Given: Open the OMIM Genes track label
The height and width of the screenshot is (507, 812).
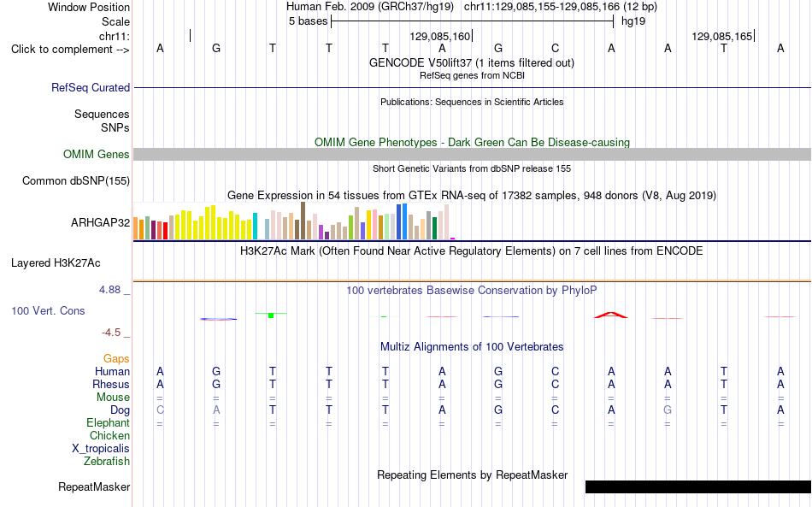Looking at the screenshot, I should tap(96, 155).
